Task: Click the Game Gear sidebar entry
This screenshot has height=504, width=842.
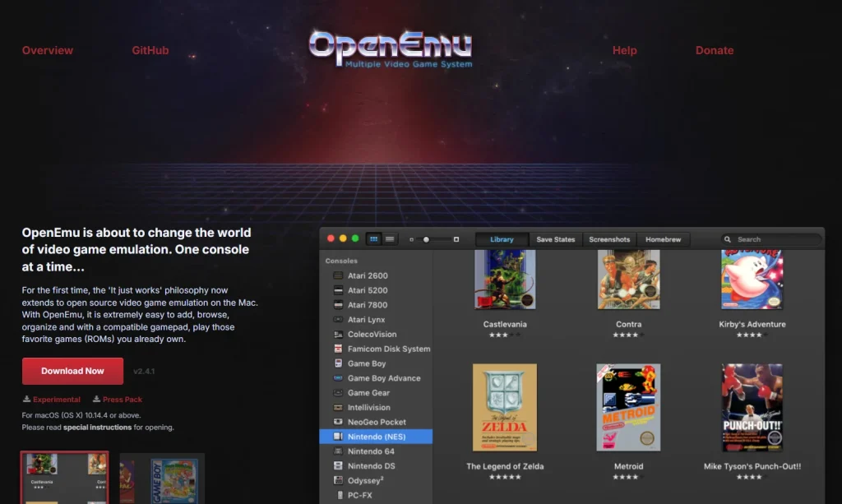Action: [362, 392]
